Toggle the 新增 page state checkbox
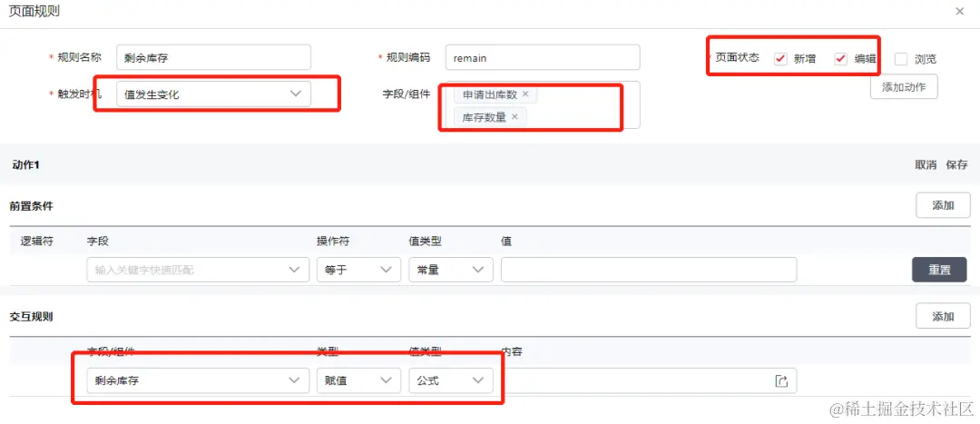The image size is (980, 424). pyautogui.click(x=780, y=59)
